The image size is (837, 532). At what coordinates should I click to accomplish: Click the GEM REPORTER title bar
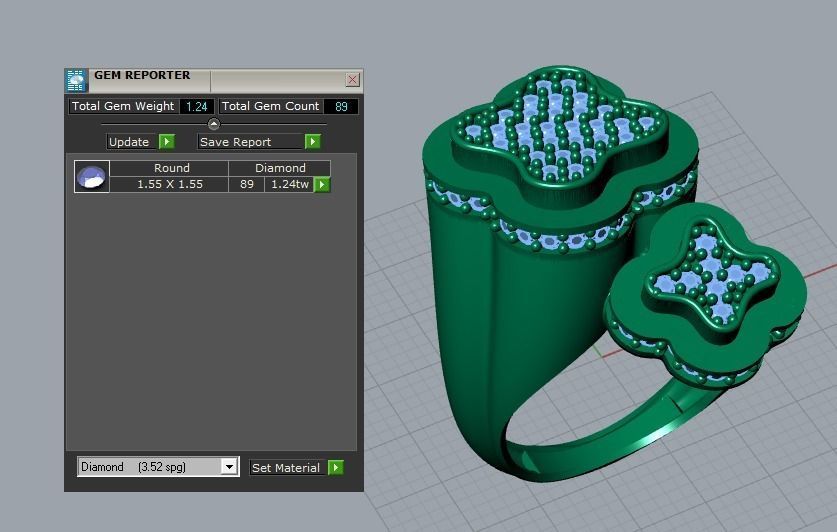(214, 80)
